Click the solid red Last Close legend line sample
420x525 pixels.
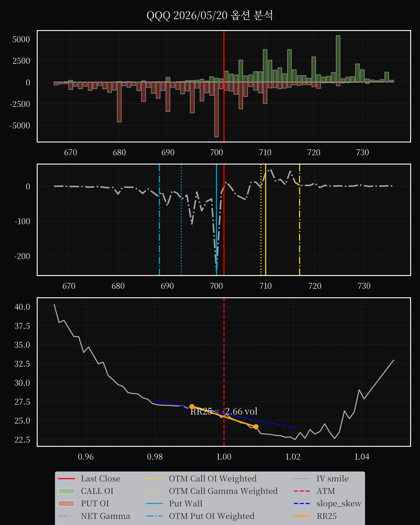pos(66,478)
